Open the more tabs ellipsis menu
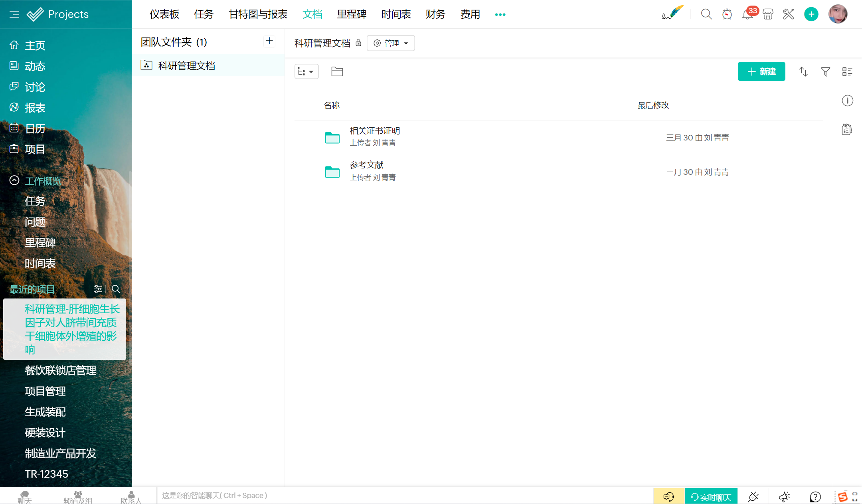 point(500,14)
